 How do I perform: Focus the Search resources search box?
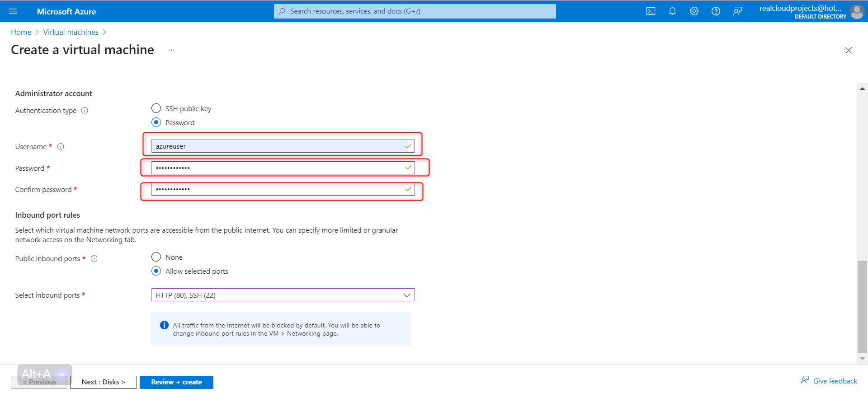pos(415,11)
